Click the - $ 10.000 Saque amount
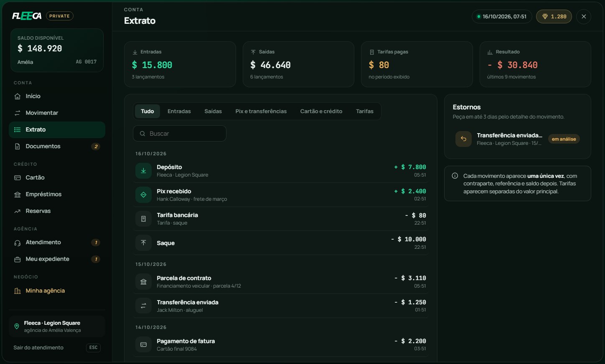This screenshot has width=605, height=364. pos(408,240)
